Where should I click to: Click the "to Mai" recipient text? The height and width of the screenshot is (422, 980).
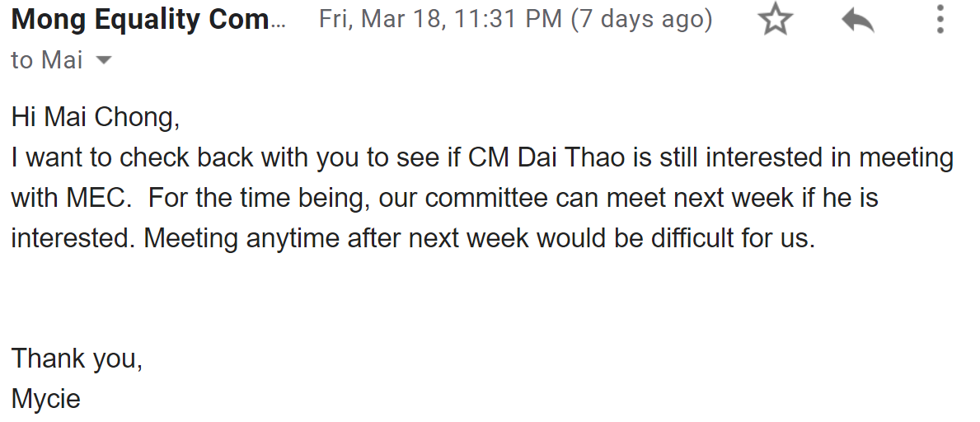click(46, 60)
